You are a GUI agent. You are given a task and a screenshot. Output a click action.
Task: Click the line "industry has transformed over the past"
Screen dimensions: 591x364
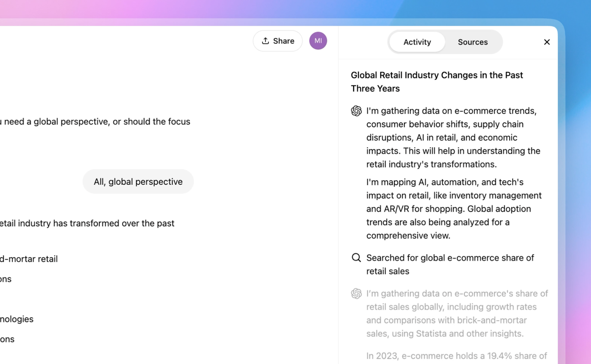(x=87, y=224)
